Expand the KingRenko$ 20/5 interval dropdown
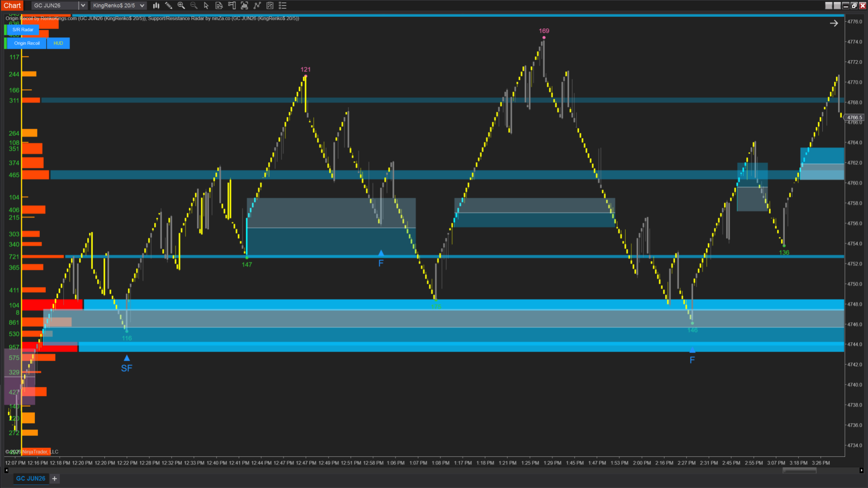 click(142, 5)
